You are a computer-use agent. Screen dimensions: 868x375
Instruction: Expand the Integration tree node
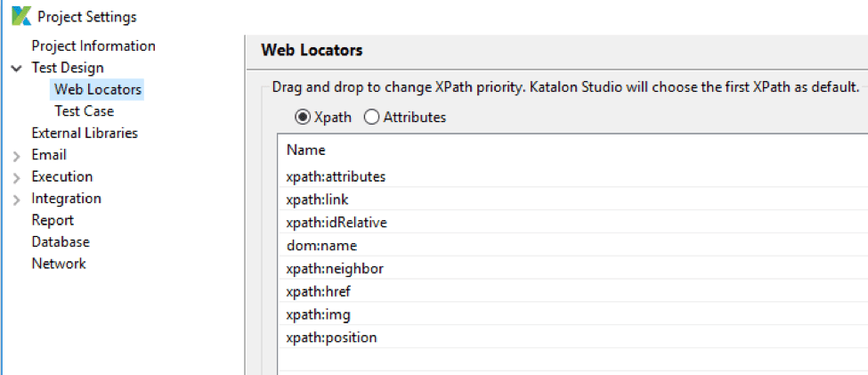coord(19,200)
